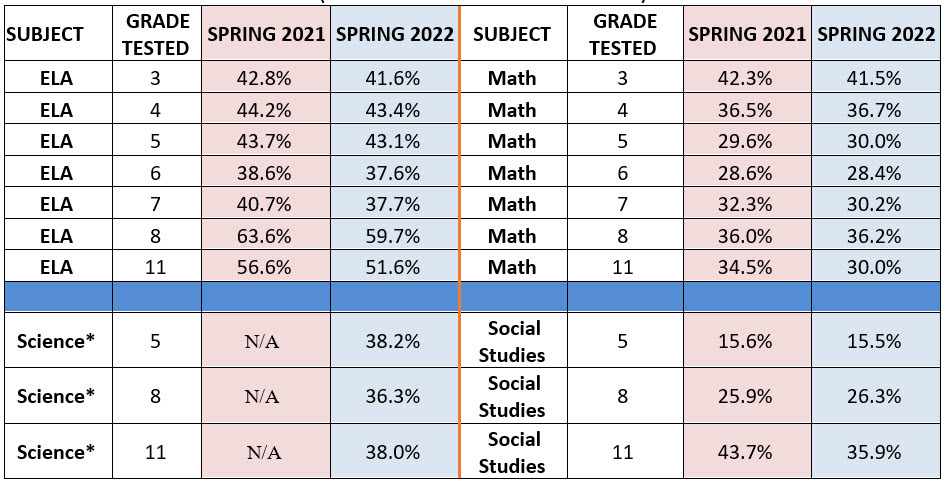The width and height of the screenshot is (948, 482).
Task: Select the ELA grade 3 value 42.8%
Action: (263, 78)
